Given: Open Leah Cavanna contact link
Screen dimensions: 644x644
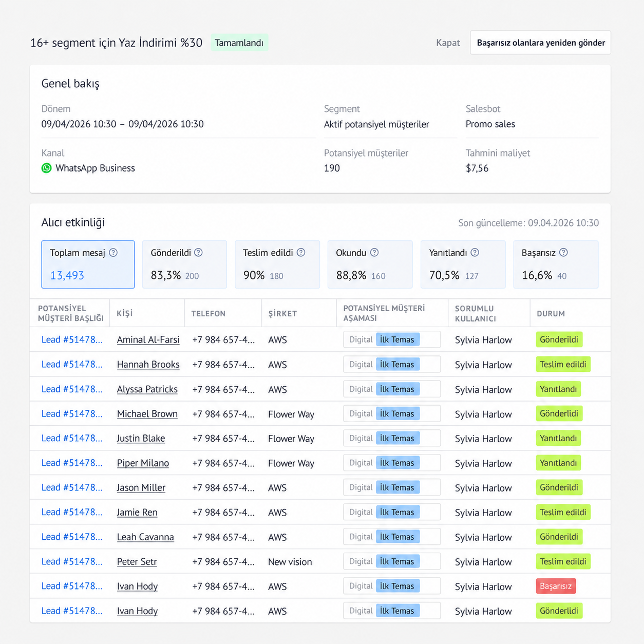Looking at the screenshot, I should (x=145, y=537).
